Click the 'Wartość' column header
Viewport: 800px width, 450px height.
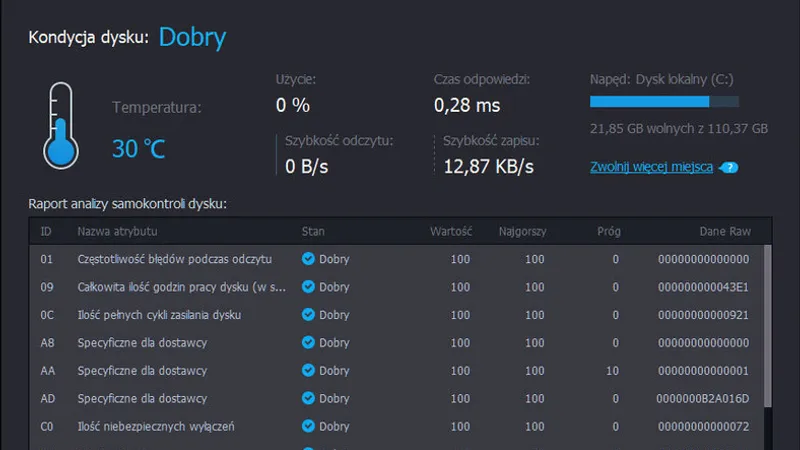pyautogui.click(x=450, y=232)
